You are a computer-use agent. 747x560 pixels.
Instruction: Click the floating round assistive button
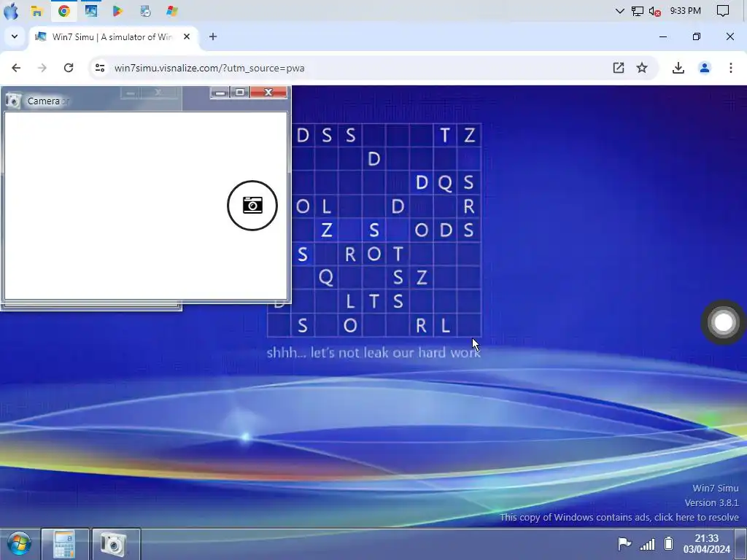point(723,322)
